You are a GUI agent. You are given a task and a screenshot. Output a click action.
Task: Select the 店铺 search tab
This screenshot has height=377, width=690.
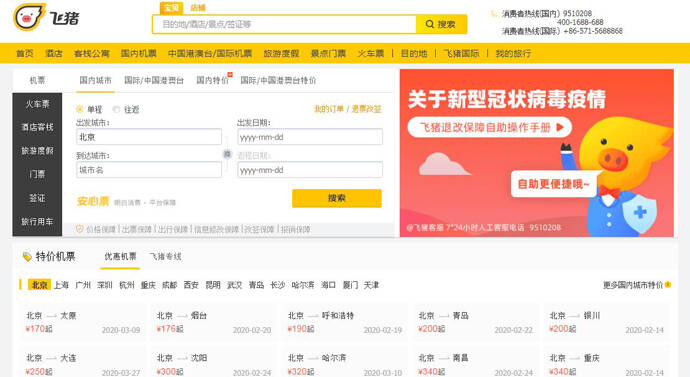pyautogui.click(x=198, y=8)
